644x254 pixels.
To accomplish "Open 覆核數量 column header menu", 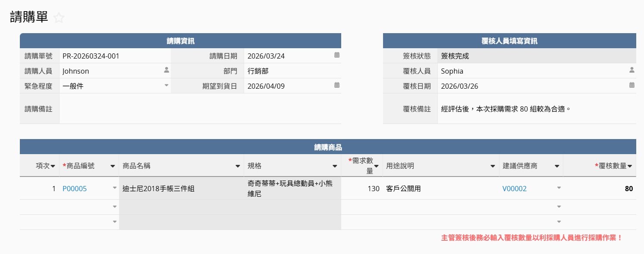I will (630, 166).
